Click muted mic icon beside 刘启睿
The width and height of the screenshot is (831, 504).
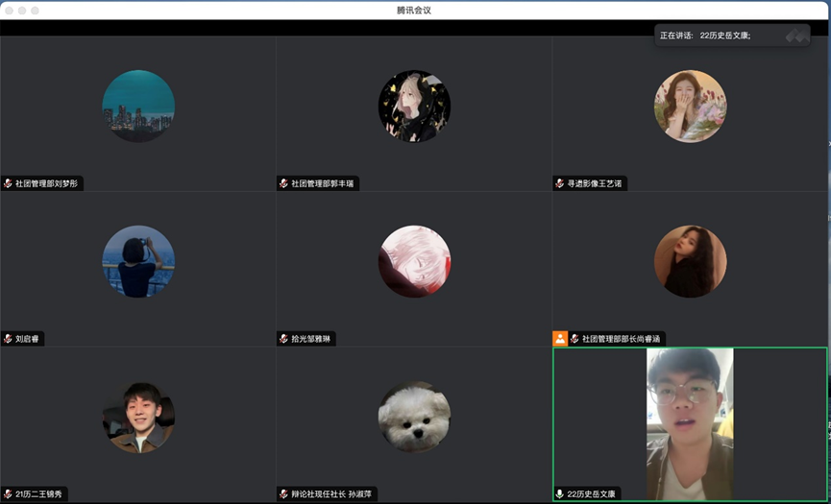8,339
